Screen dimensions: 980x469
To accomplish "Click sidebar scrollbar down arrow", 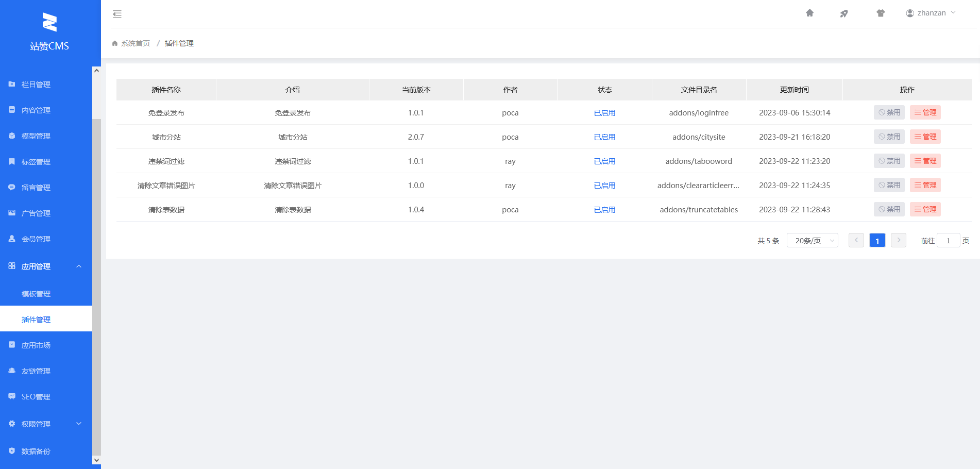I will 96,460.
